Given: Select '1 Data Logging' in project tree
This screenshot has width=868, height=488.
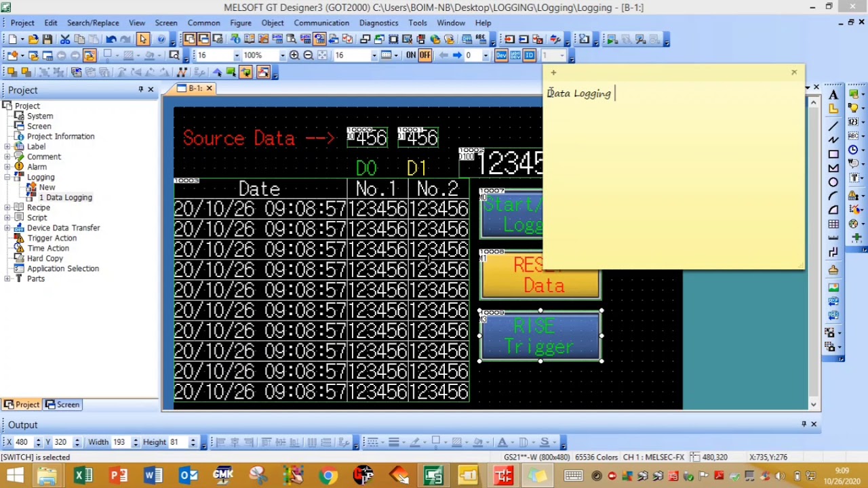Looking at the screenshot, I should coord(65,197).
